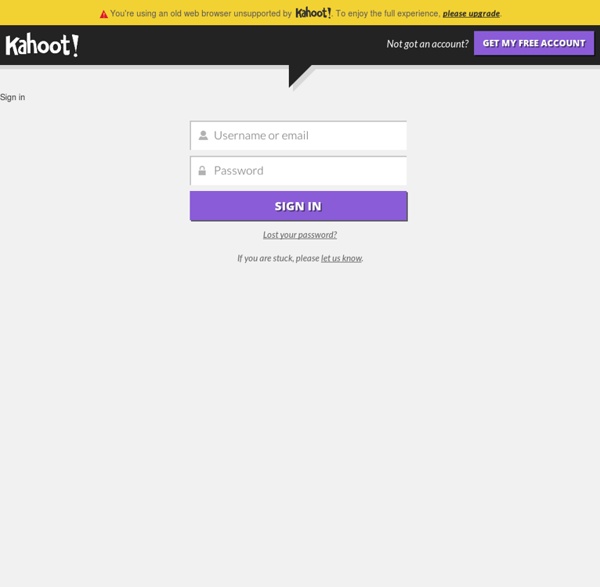The width and height of the screenshot is (600, 587).
Task: Click the 'Not got an account?' text
Action: 427,44
